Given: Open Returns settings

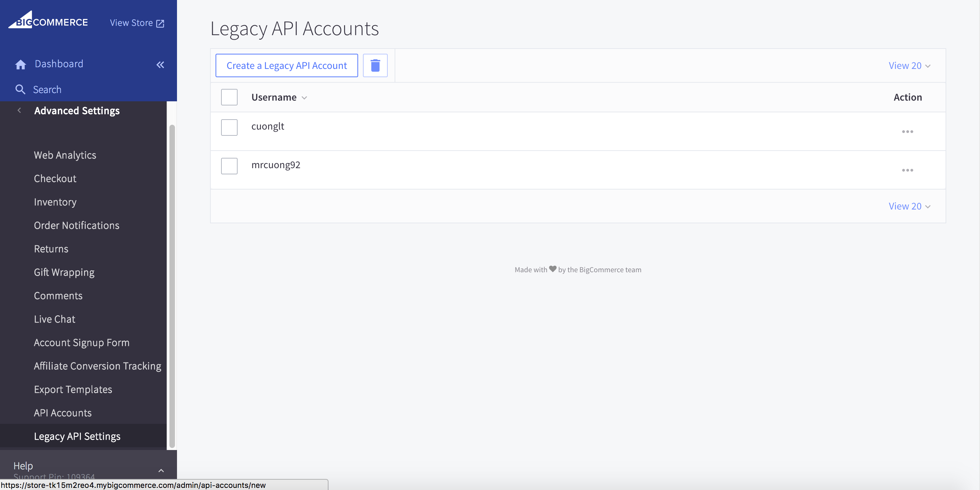Looking at the screenshot, I should 51,249.
